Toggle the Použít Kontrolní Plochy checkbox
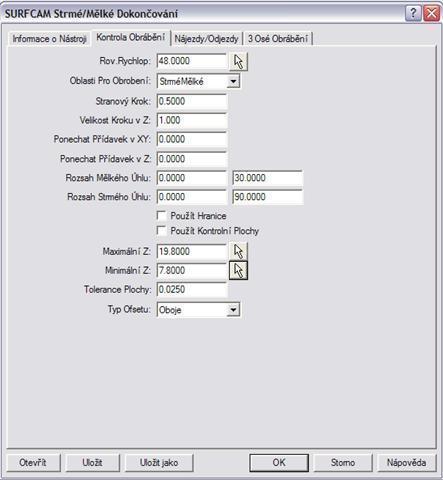 point(162,231)
